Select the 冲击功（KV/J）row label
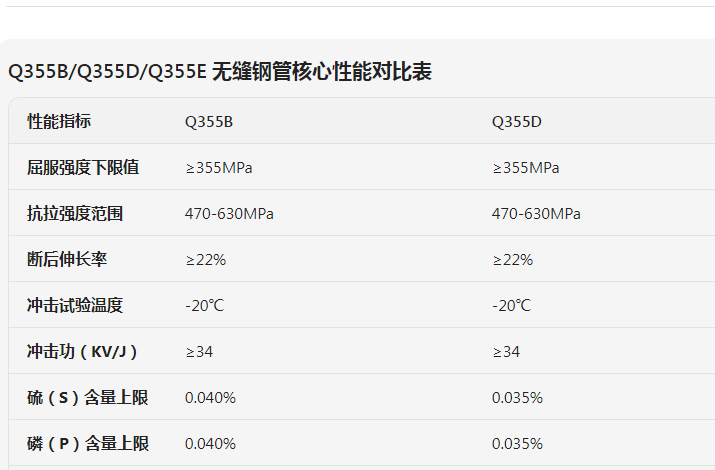This screenshot has height=470, width=715. [82, 352]
